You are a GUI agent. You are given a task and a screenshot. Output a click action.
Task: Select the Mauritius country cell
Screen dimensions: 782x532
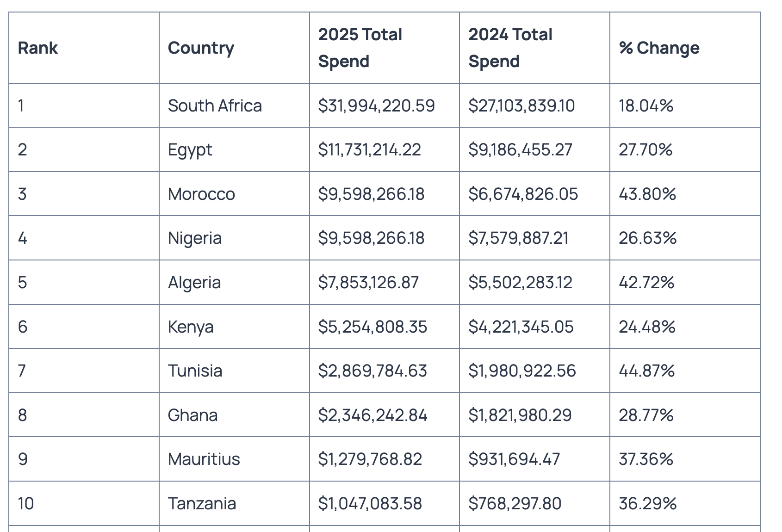(x=204, y=459)
